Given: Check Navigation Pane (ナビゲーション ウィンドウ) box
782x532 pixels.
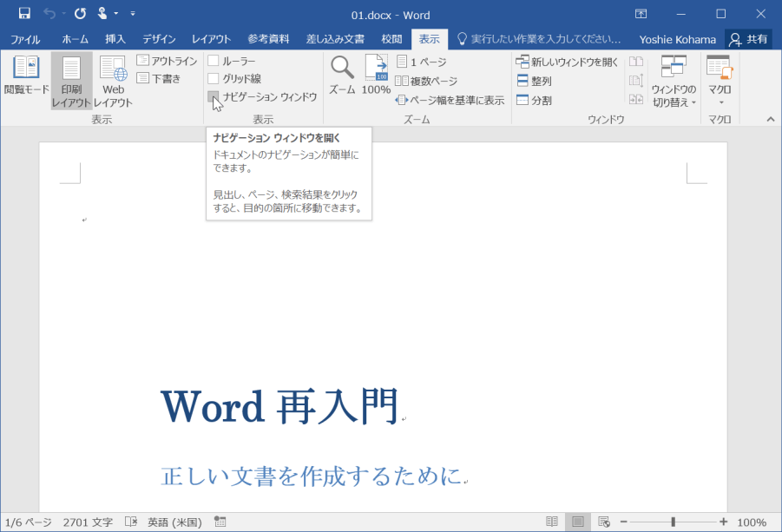Looking at the screenshot, I should click(214, 96).
